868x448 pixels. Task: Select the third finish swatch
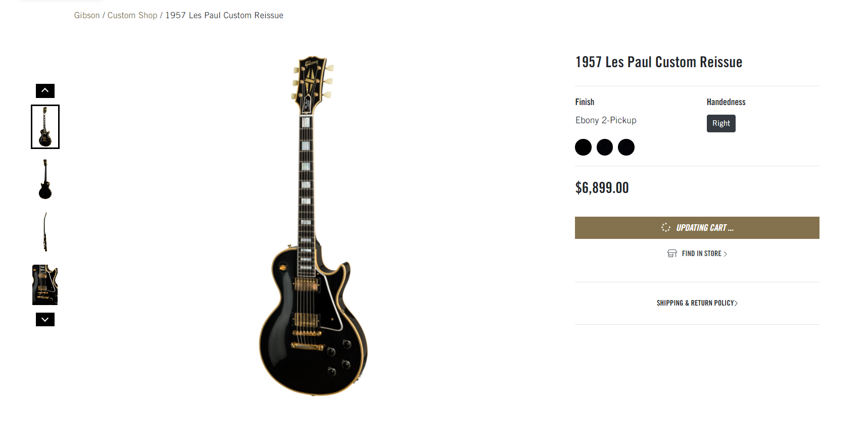[626, 147]
